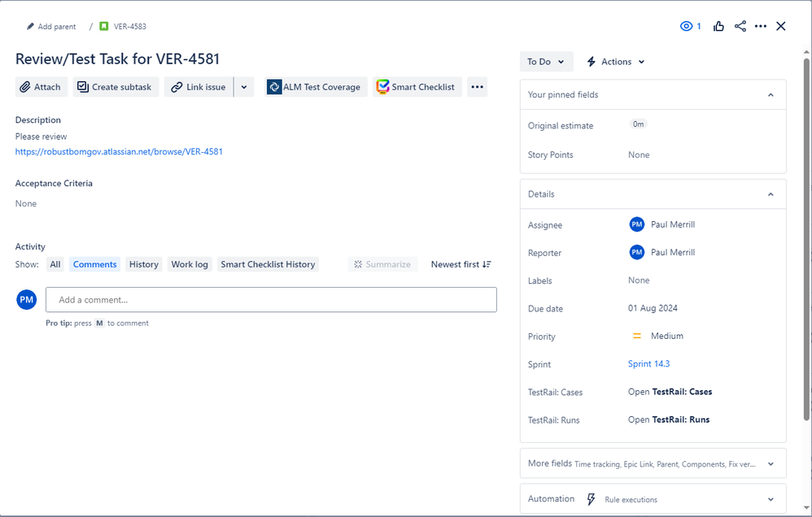The width and height of the screenshot is (812, 517).
Task: Open the dropdown arrow beside Link issue
Action: [x=244, y=87]
